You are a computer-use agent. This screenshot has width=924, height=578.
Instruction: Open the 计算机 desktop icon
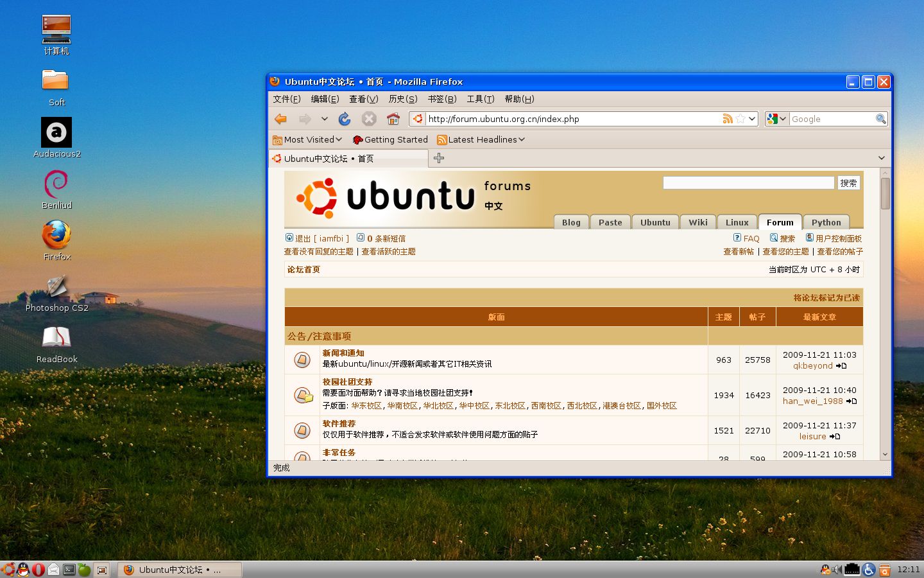(56, 35)
